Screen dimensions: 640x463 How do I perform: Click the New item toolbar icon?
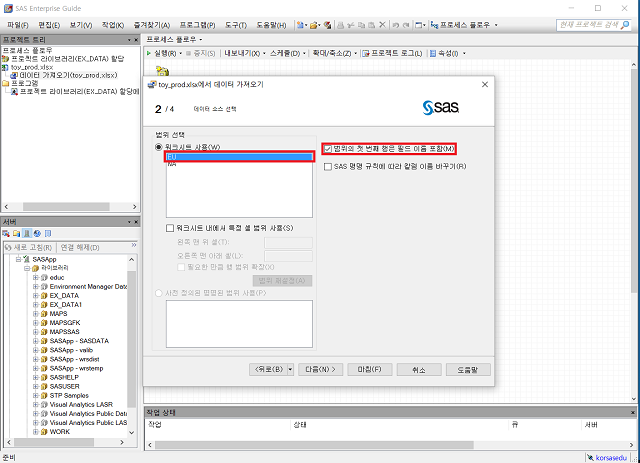[x=300, y=25]
